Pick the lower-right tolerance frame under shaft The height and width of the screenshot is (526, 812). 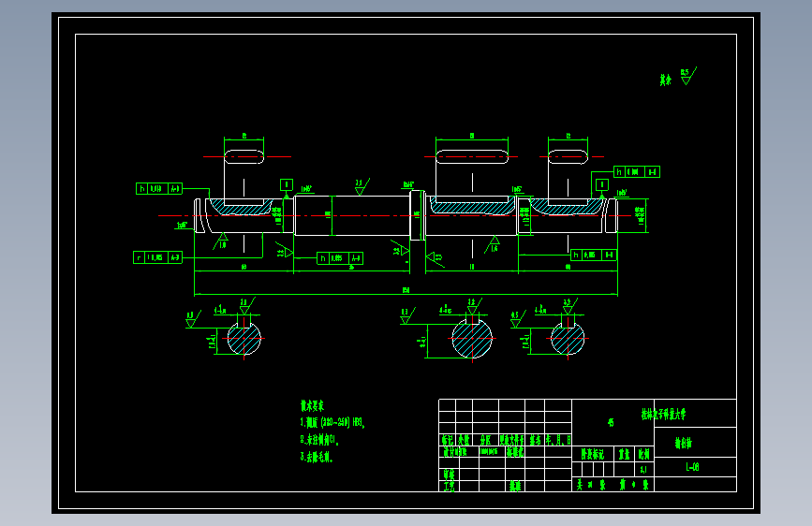593,256
